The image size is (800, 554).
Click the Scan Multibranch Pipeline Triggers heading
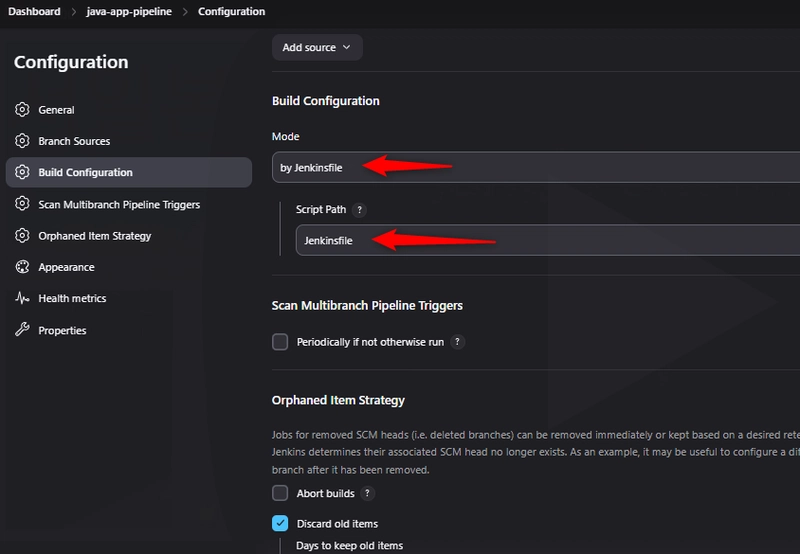coord(367,306)
